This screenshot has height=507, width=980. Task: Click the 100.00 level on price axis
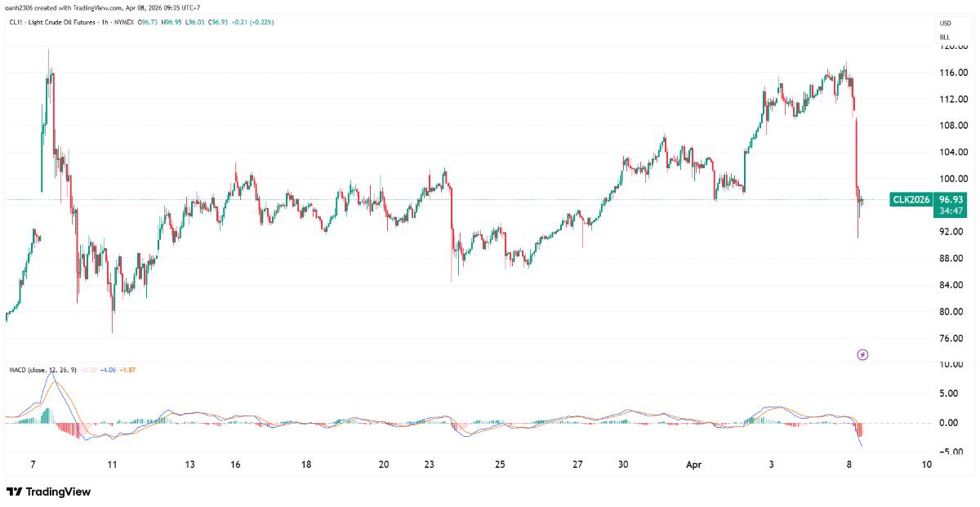pos(954,179)
